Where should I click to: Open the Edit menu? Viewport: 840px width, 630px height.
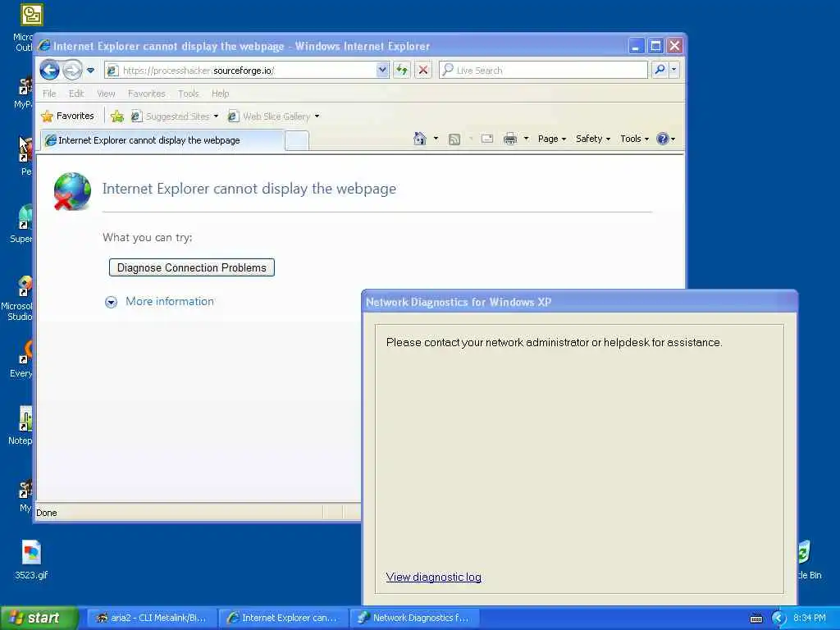(x=76, y=94)
